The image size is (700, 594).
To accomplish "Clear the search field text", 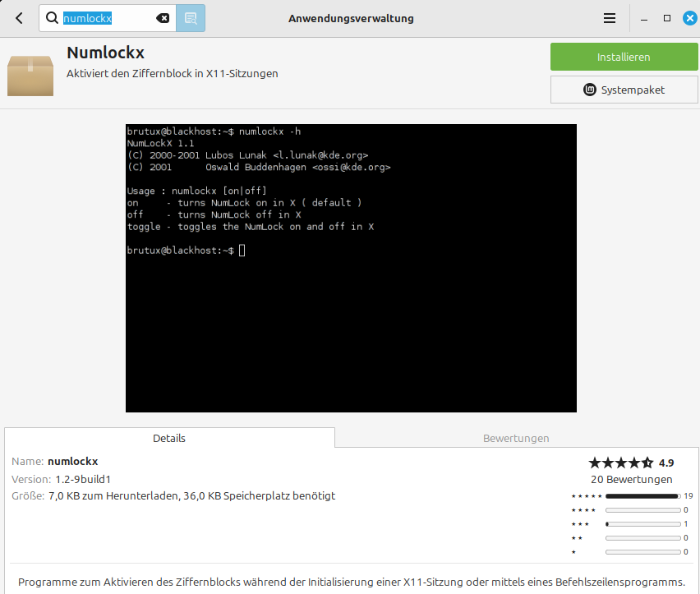I will (163, 18).
